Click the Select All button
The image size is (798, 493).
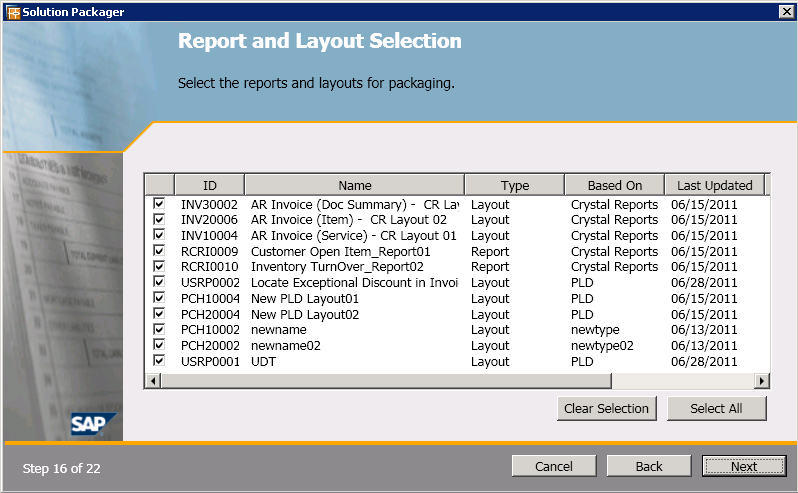(x=716, y=409)
